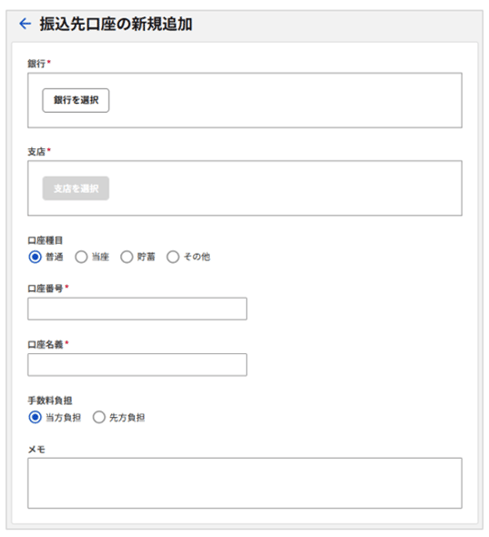Click the 口座名義 field label

(x=45, y=345)
